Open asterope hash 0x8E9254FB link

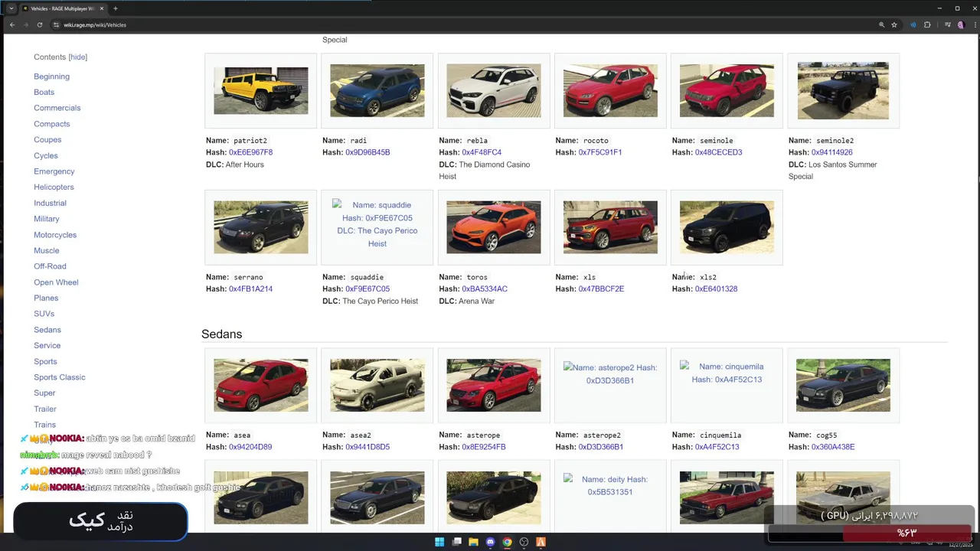(x=484, y=447)
